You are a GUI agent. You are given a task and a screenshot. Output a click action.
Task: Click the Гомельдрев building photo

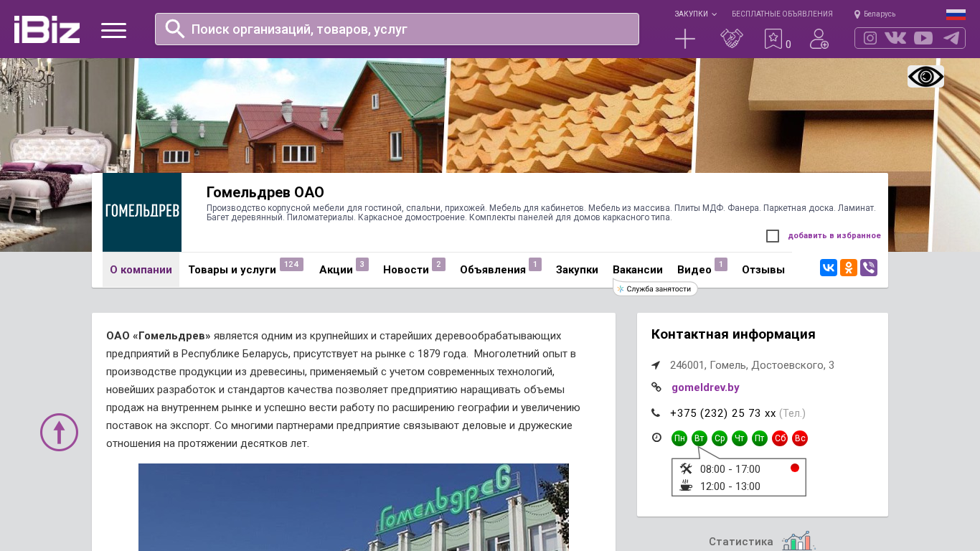(x=354, y=507)
